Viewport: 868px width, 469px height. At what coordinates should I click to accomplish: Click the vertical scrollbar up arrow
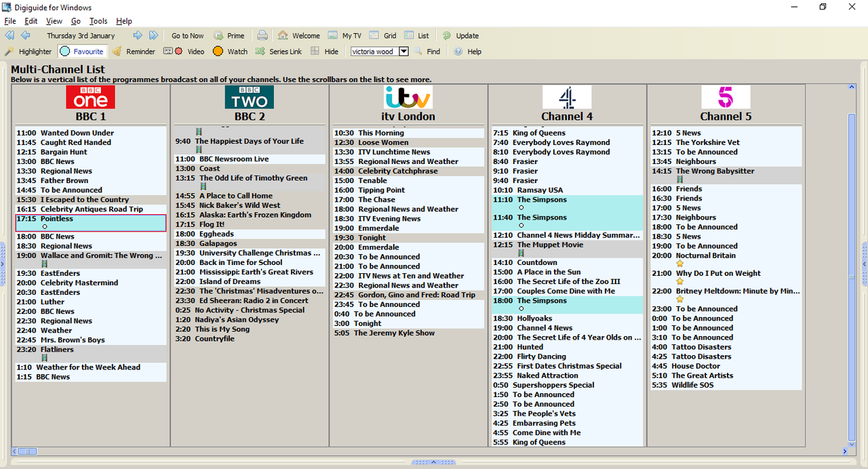[x=852, y=87]
